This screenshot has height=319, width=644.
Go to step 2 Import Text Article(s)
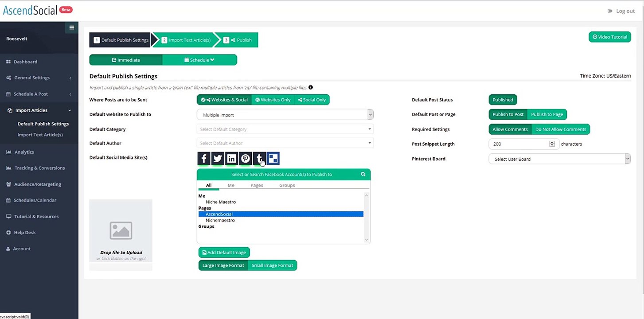pos(186,40)
